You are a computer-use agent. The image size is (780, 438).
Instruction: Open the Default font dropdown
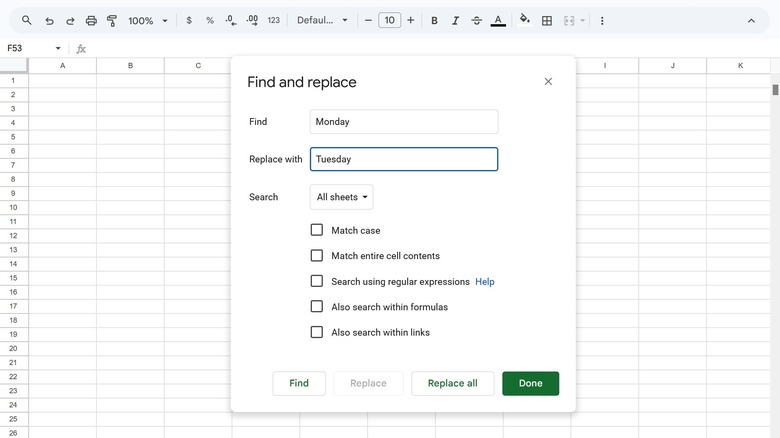322,20
